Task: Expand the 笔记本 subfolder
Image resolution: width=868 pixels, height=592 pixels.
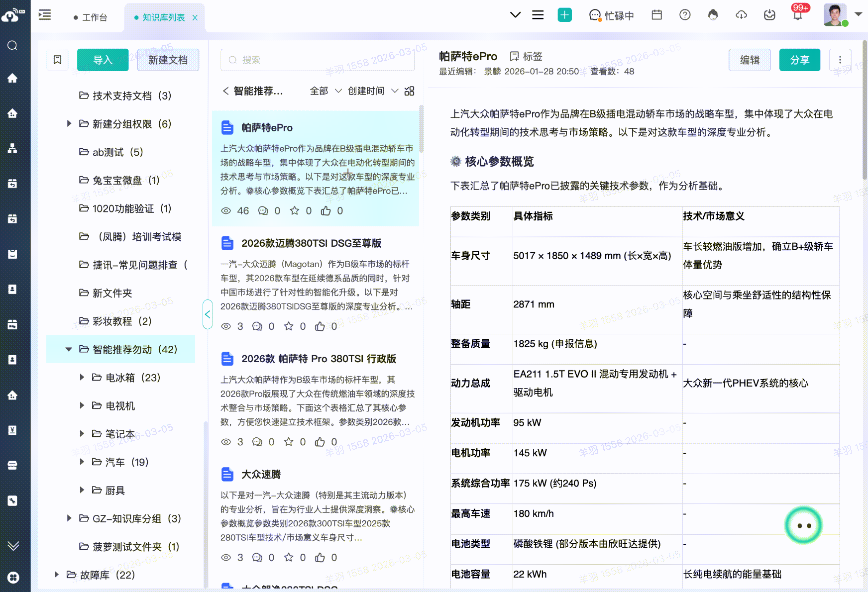Action: click(x=82, y=433)
